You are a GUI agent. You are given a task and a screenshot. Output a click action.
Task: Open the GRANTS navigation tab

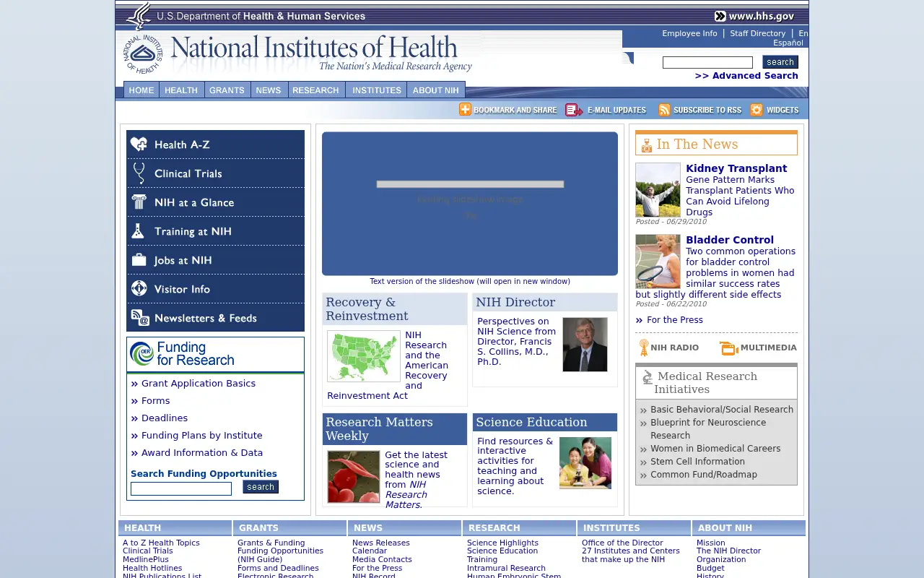[x=227, y=90]
